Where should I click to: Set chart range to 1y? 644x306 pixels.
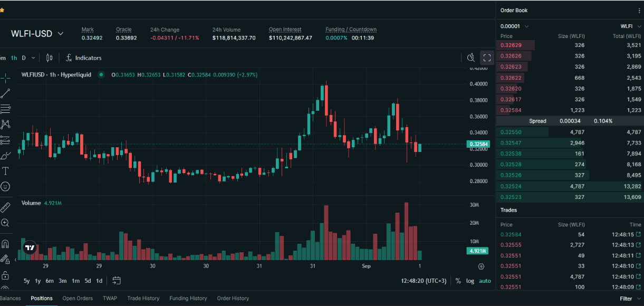(x=38, y=281)
